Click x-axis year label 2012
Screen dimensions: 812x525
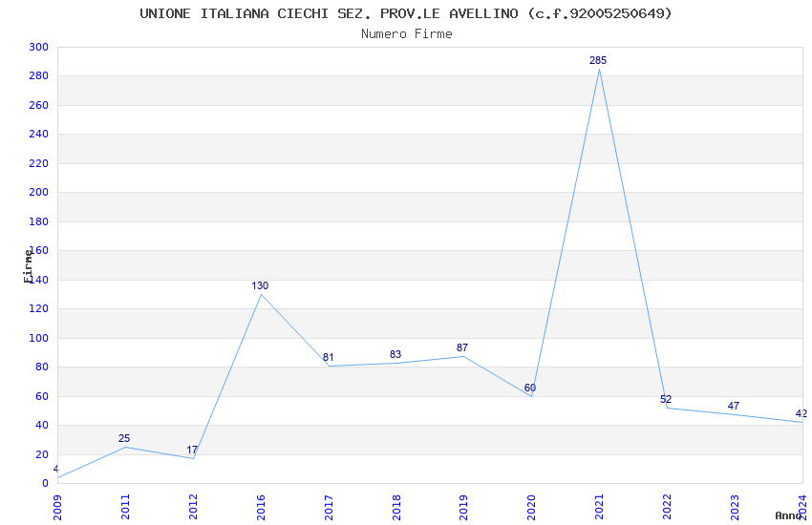(x=193, y=508)
